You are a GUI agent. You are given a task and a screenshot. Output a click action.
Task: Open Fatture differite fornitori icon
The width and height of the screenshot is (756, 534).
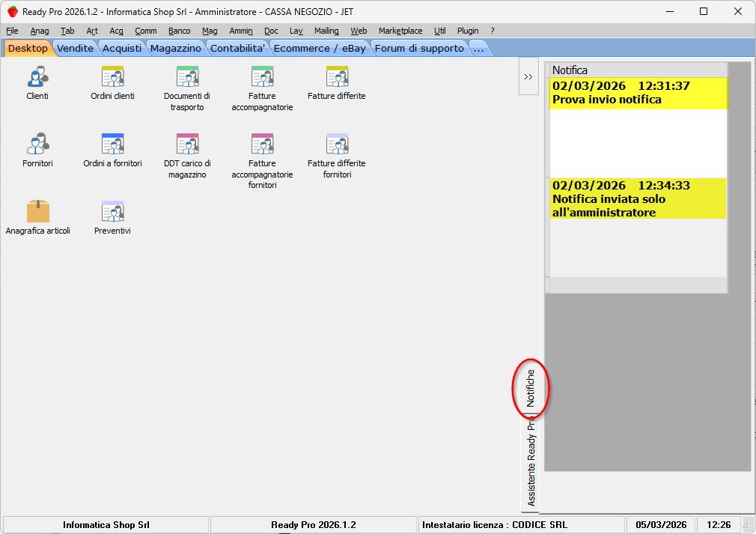(337, 145)
